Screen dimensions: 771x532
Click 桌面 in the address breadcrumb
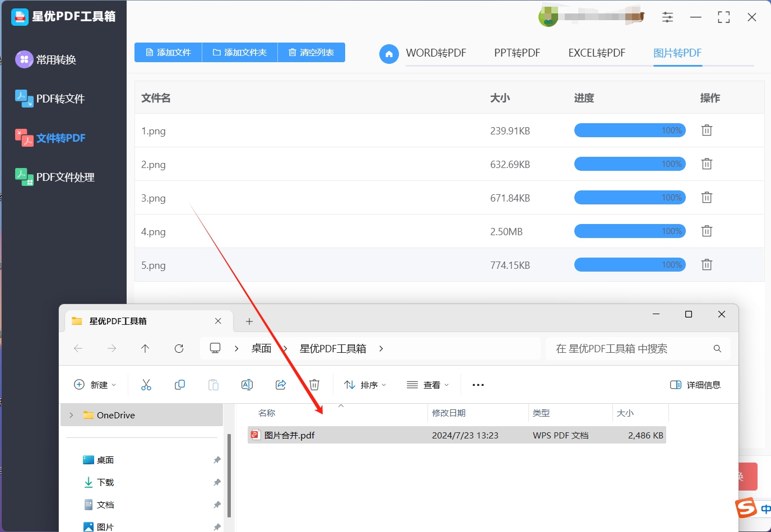coord(261,348)
